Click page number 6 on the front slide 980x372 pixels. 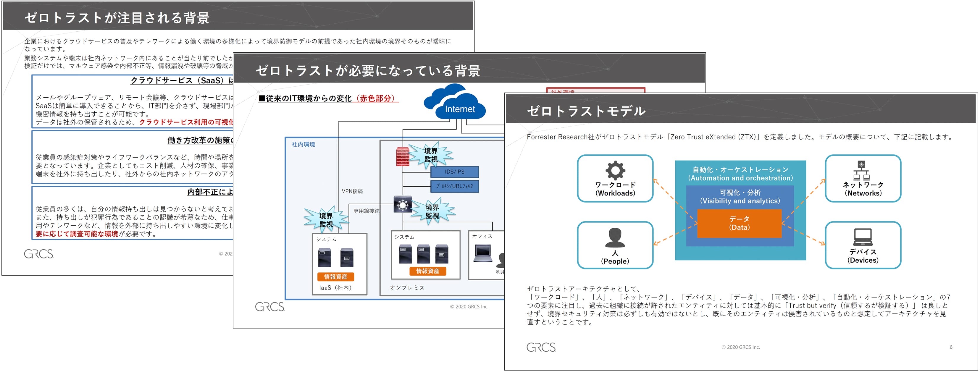[x=951, y=347]
